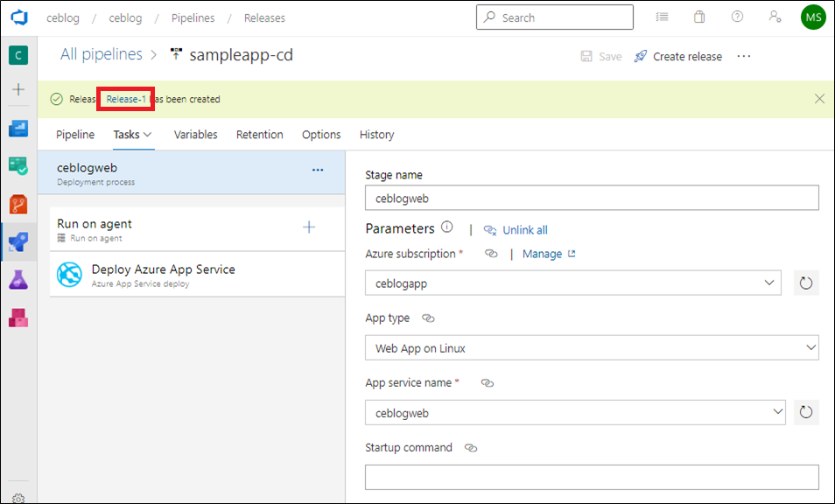
Task: Click the Manage subscription link
Action: (x=549, y=254)
